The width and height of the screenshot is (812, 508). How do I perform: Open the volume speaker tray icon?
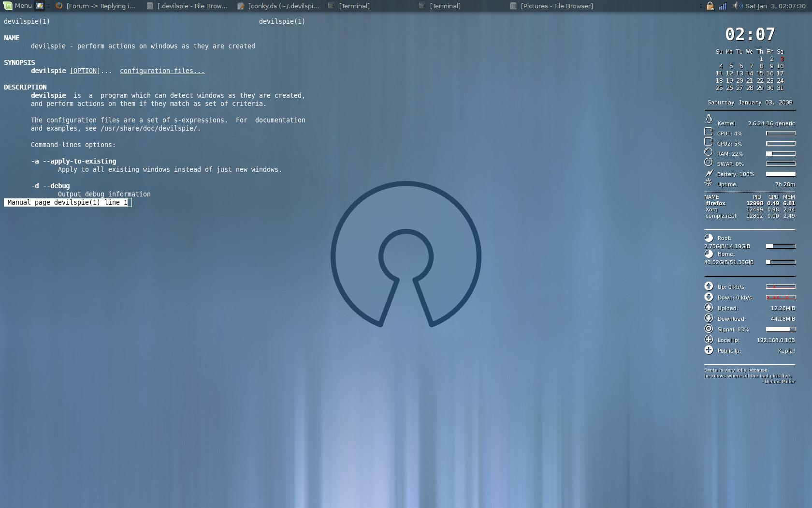(737, 6)
